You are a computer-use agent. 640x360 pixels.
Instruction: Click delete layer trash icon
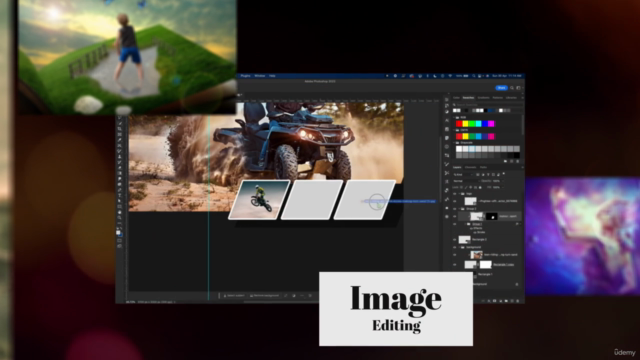(x=518, y=300)
